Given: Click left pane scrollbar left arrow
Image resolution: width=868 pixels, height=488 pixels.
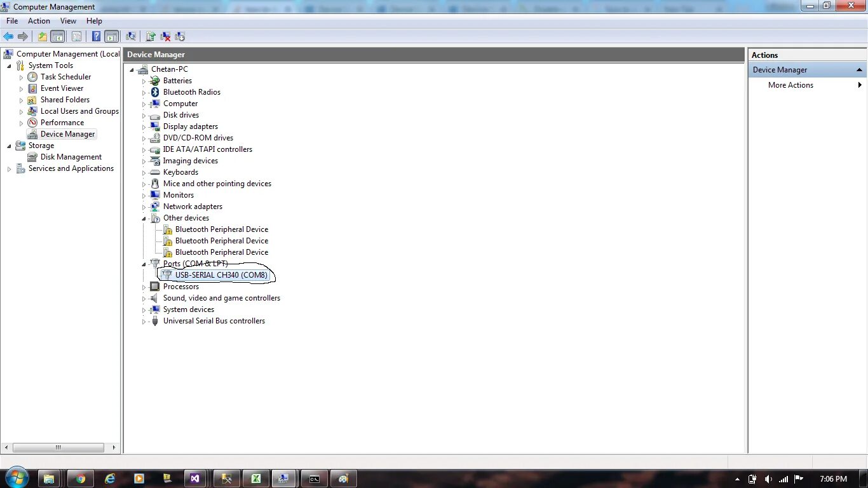Looking at the screenshot, I should coord(6,447).
